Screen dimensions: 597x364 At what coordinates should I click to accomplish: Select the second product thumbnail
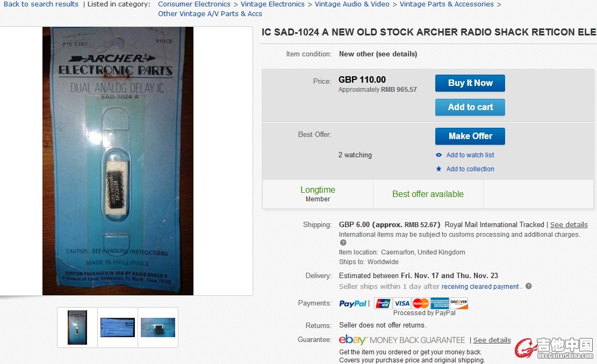click(118, 327)
